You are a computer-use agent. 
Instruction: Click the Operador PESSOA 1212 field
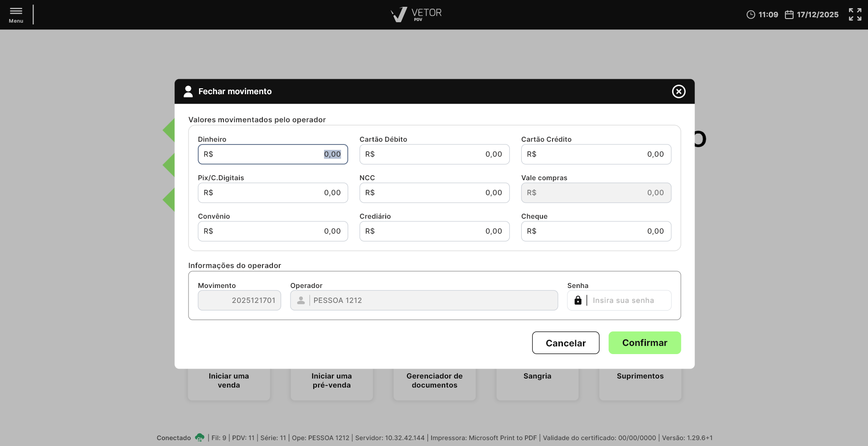424,300
